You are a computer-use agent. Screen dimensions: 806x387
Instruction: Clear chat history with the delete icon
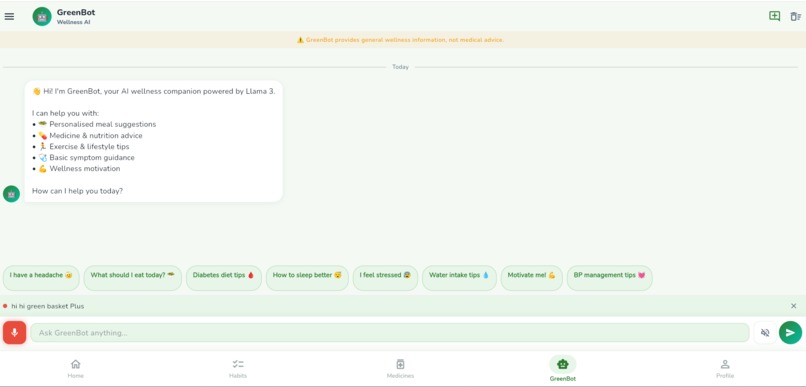click(x=795, y=16)
